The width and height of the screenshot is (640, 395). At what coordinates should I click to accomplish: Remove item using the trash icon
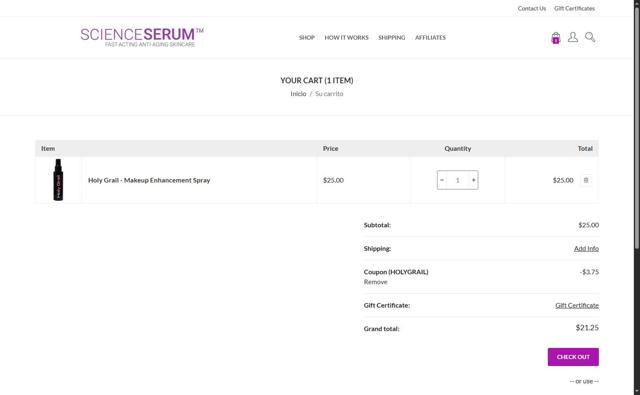coord(586,180)
